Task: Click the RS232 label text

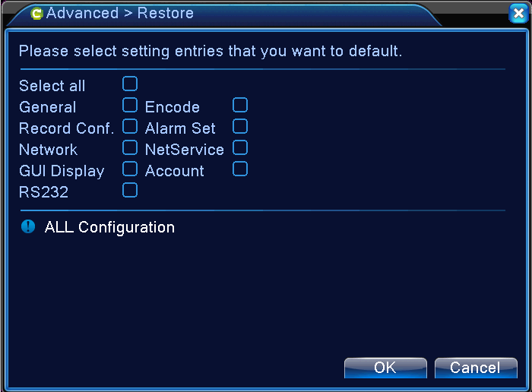Action: [x=43, y=192]
